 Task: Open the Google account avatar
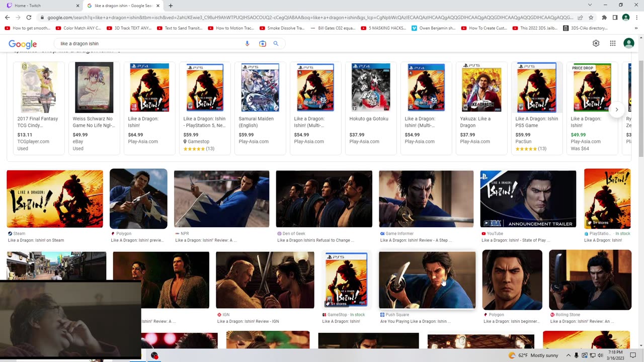628,43
